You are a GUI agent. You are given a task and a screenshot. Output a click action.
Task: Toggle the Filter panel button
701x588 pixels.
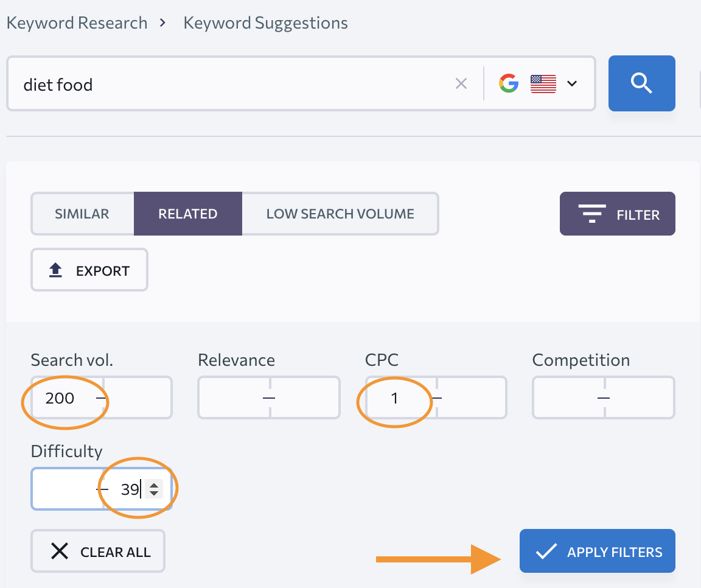coord(617,214)
